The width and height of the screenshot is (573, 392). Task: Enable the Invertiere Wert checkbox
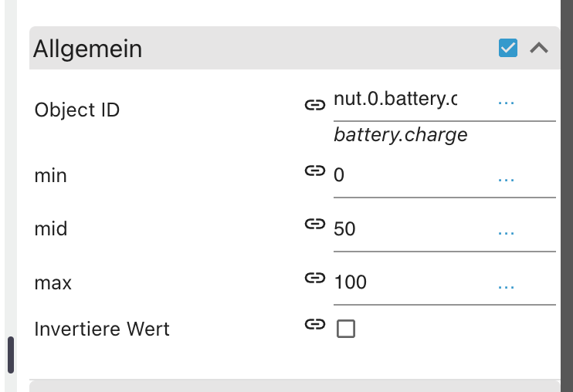pyautogui.click(x=346, y=329)
